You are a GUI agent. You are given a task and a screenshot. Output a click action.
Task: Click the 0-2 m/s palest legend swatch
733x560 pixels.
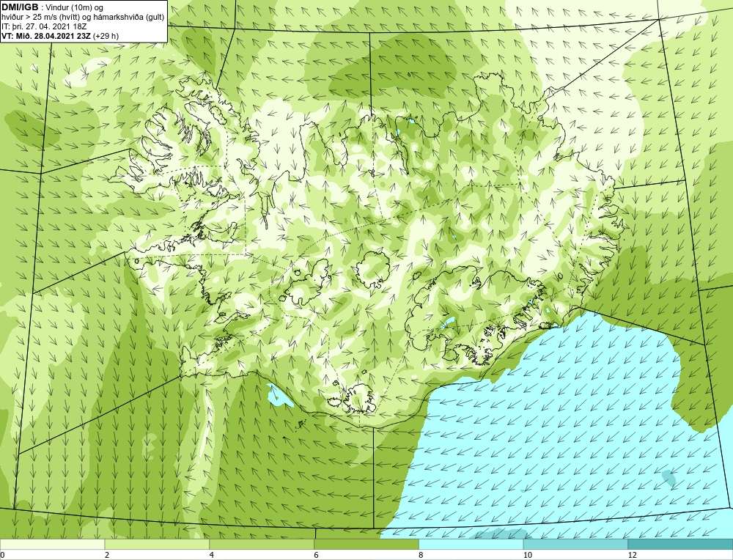[52, 545]
